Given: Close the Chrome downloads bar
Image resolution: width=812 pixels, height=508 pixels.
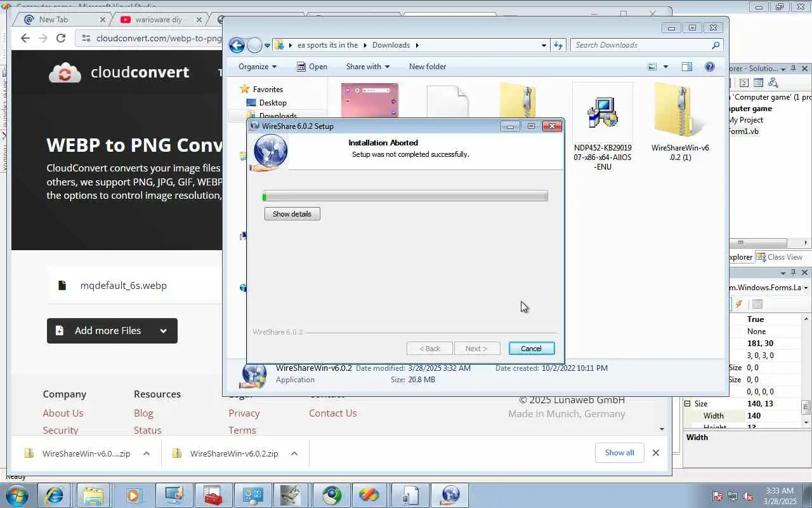Looking at the screenshot, I should click(656, 453).
